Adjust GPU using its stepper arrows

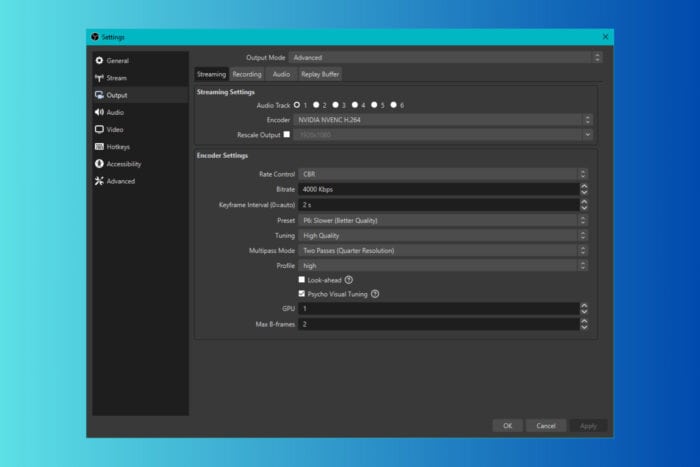point(584,309)
